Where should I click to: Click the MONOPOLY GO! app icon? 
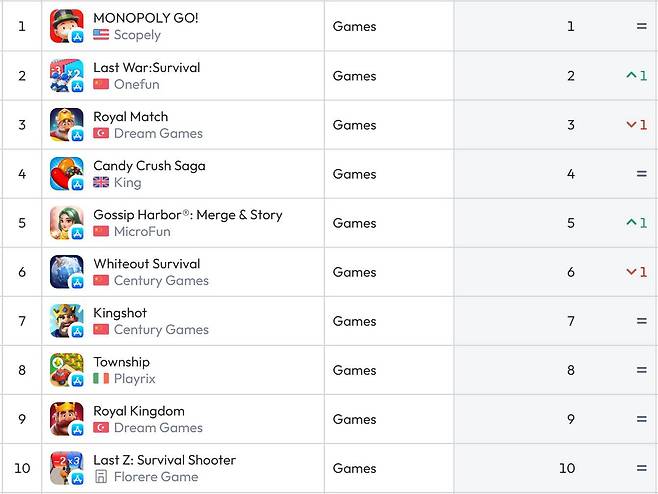click(x=66, y=26)
